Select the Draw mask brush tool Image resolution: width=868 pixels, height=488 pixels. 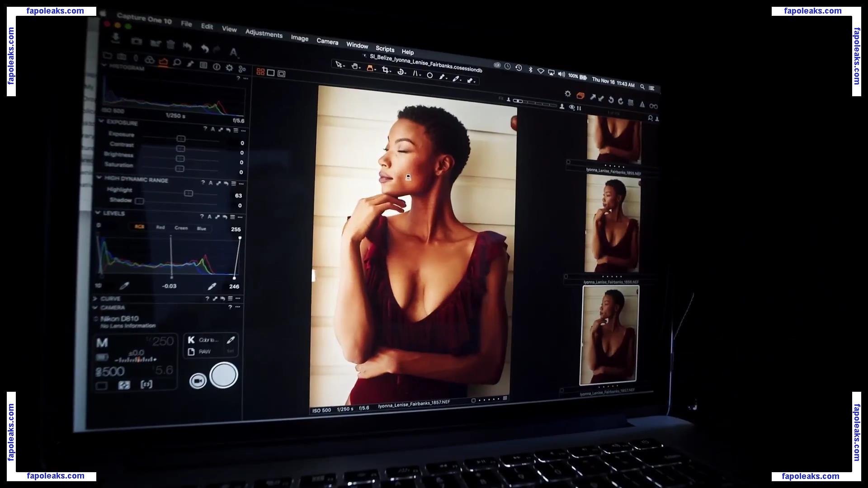click(443, 77)
